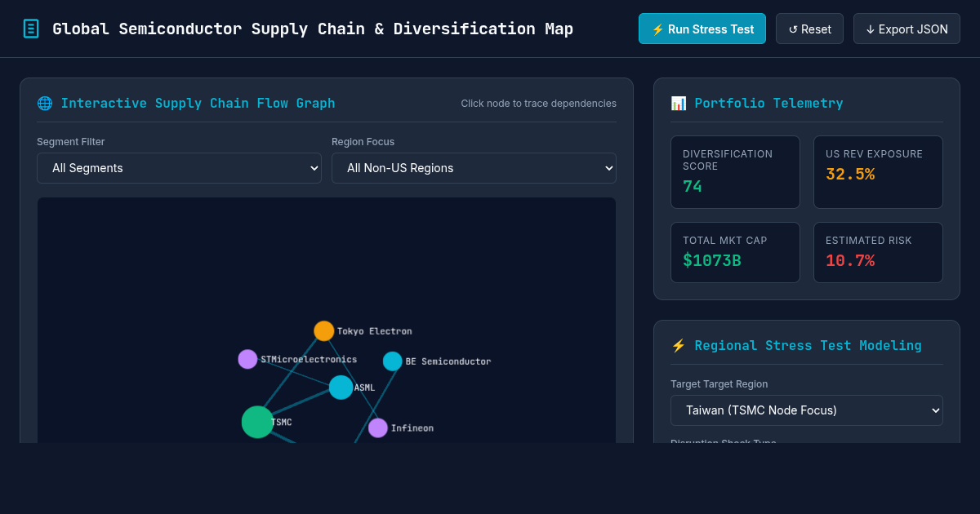Image resolution: width=980 pixels, height=514 pixels.
Task: Click the Total Mkt Cap card
Action: [x=735, y=253]
